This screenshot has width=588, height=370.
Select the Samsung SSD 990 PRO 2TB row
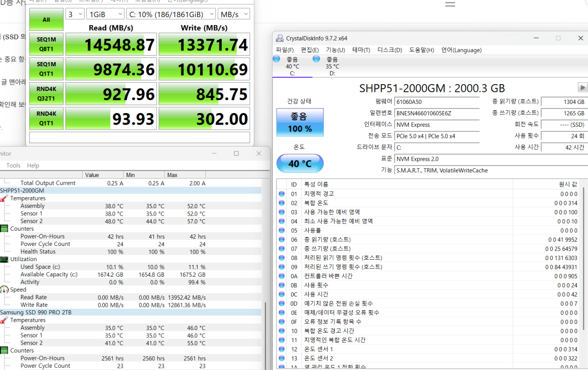point(130,313)
